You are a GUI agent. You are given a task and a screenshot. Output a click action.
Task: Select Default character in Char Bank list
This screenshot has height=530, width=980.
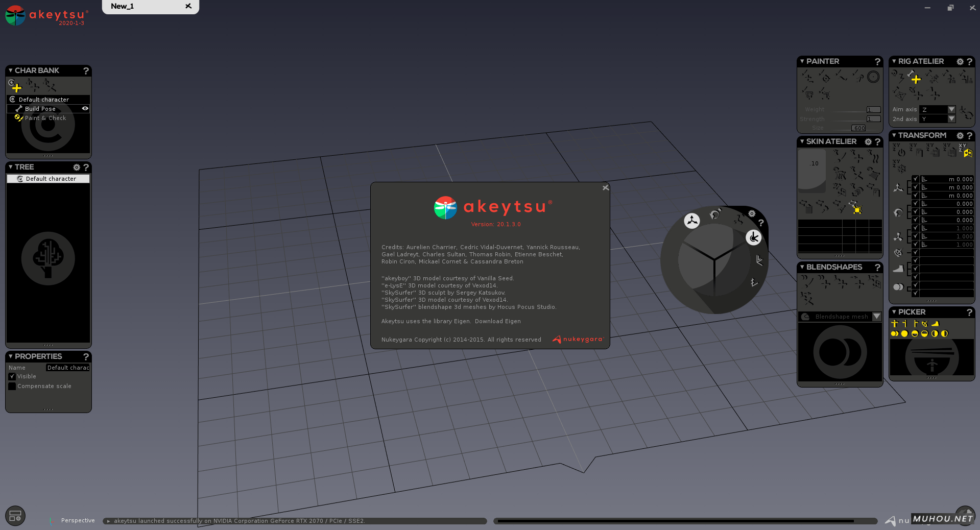(48, 100)
